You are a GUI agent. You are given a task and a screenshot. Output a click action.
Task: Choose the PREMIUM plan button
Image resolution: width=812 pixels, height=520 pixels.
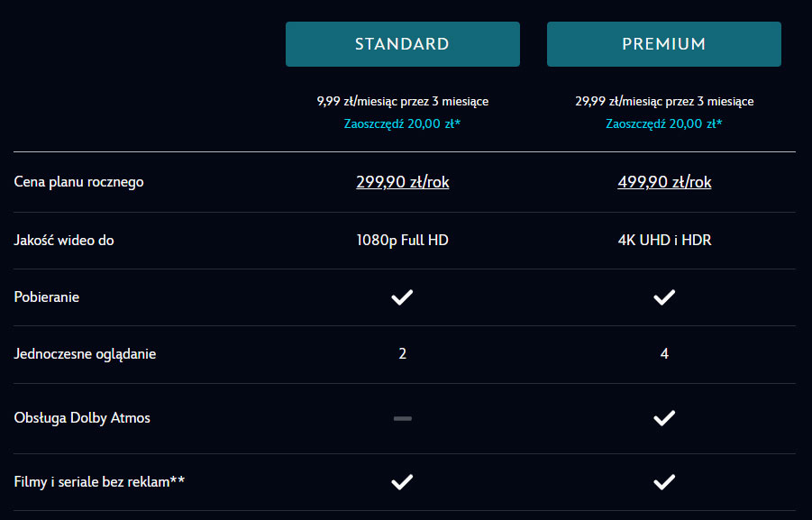[664, 44]
